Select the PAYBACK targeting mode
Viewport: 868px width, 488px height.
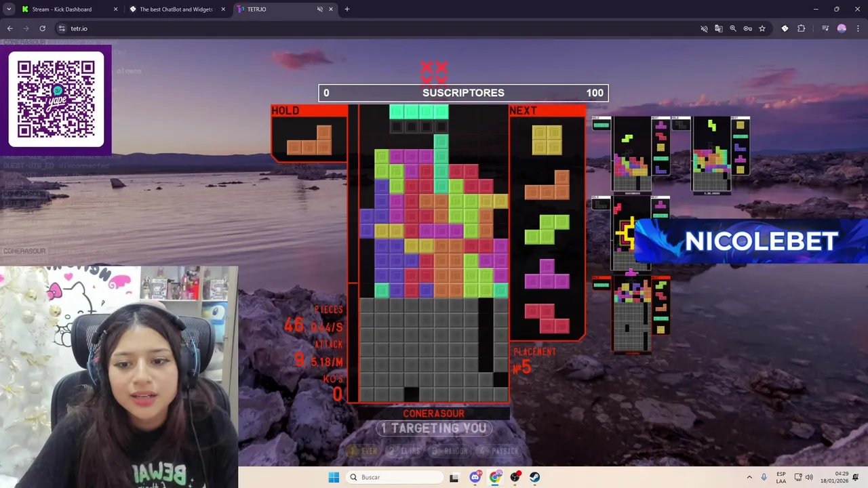pyautogui.click(x=498, y=451)
